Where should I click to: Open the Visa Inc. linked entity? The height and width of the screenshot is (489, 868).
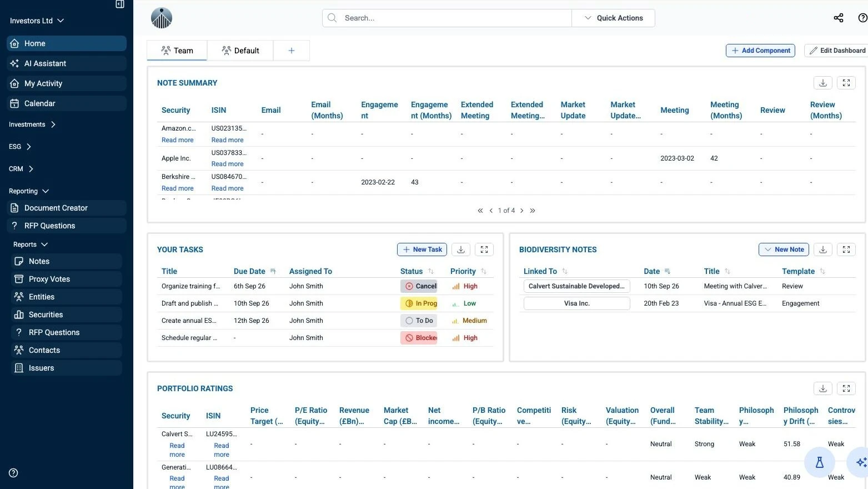pyautogui.click(x=577, y=303)
